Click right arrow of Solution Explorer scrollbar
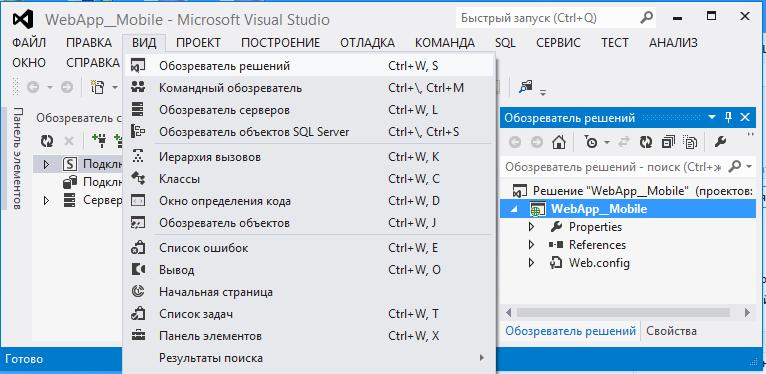This screenshot has width=766, height=374. coord(747,312)
